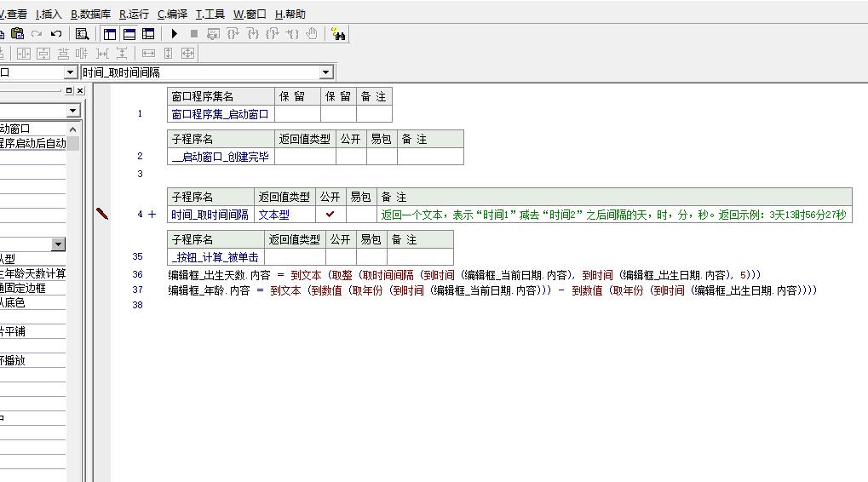The height and width of the screenshot is (482, 868).
Task: Toggle the second window layout toolbar icon
Action: click(x=129, y=34)
